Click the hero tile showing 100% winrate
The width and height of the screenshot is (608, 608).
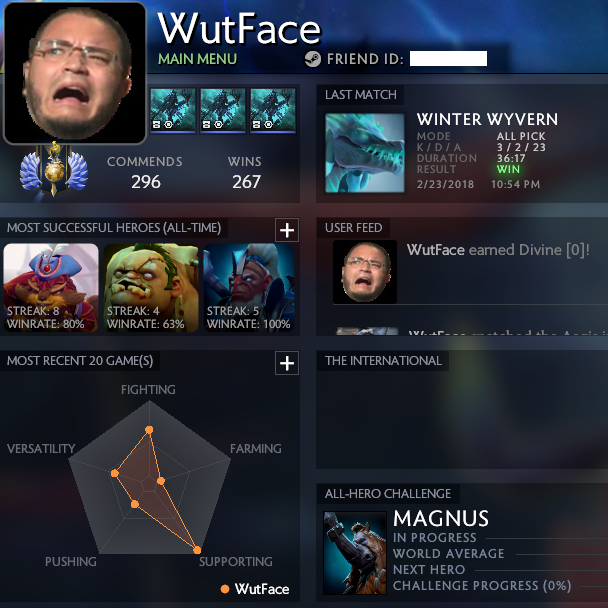point(249,287)
